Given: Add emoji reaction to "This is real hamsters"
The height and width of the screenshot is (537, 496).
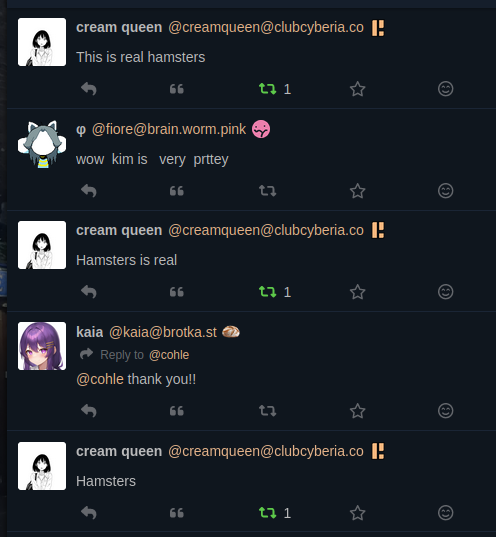Looking at the screenshot, I should click(x=445, y=89).
